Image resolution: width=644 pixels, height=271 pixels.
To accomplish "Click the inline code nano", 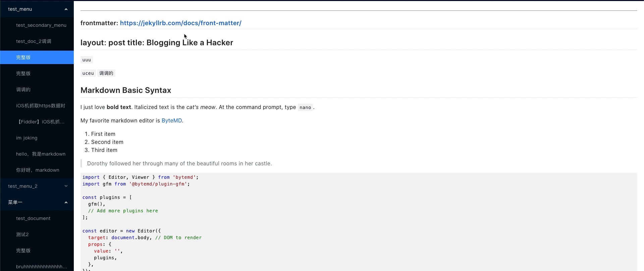I will coord(305,107).
